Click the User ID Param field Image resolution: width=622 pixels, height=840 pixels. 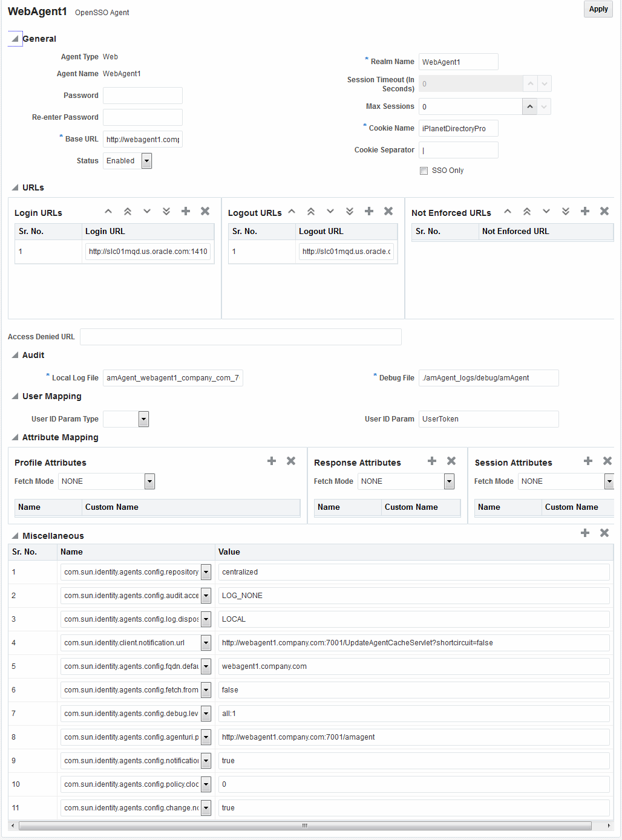[x=489, y=419]
